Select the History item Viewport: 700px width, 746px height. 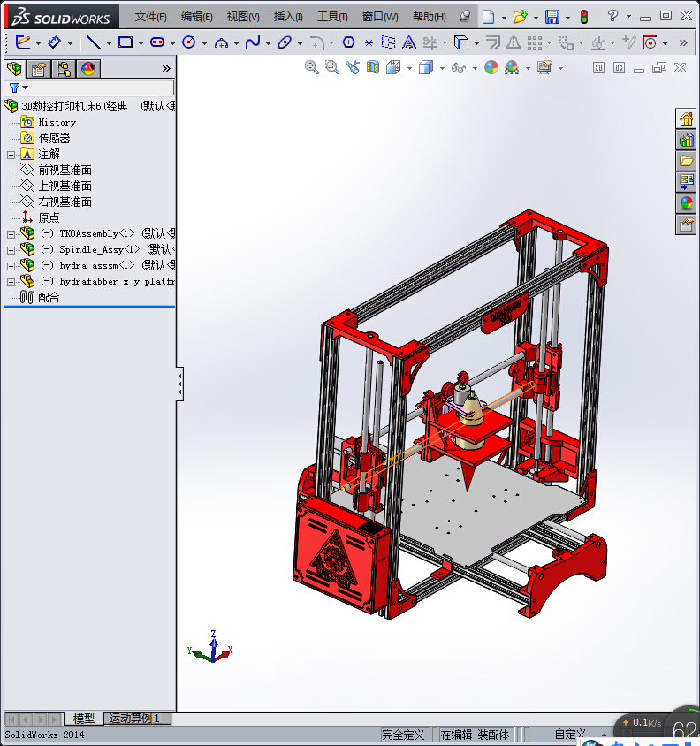click(57, 122)
